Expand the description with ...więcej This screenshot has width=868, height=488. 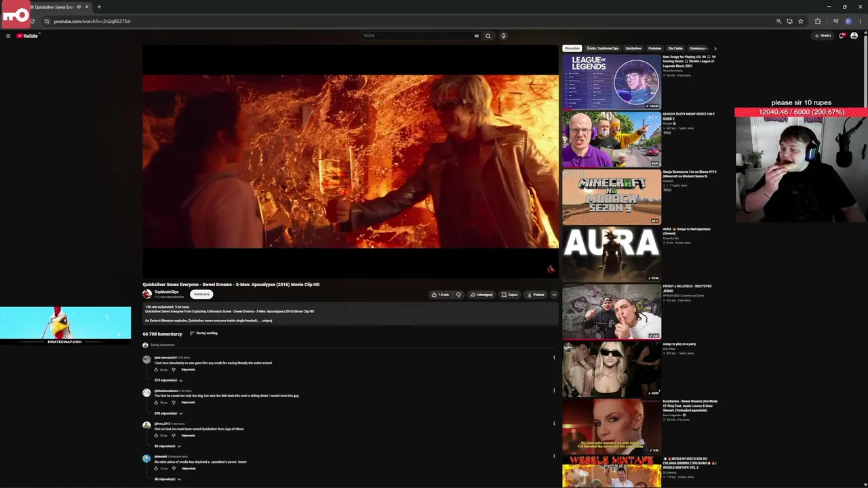[x=267, y=321]
